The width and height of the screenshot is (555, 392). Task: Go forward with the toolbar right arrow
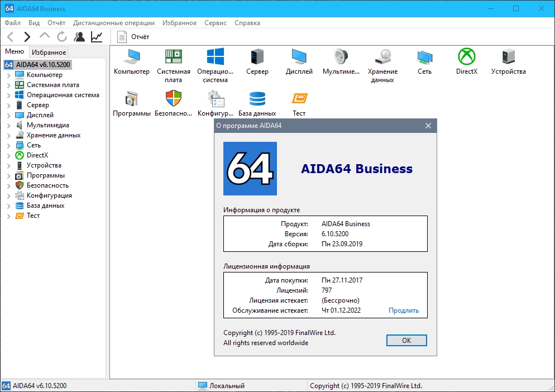tap(27, 36)
